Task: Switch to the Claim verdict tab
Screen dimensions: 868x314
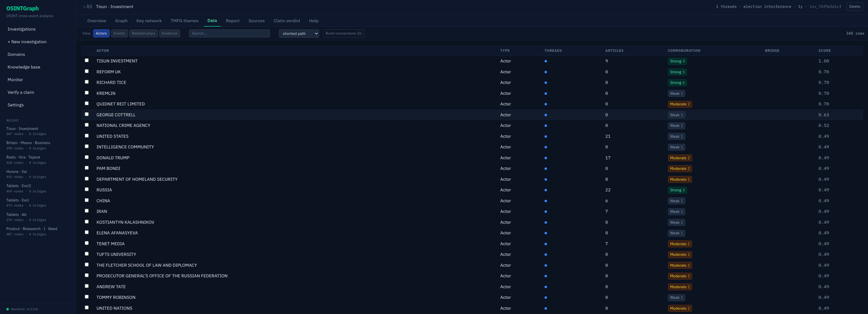Action: coord(287,21)
